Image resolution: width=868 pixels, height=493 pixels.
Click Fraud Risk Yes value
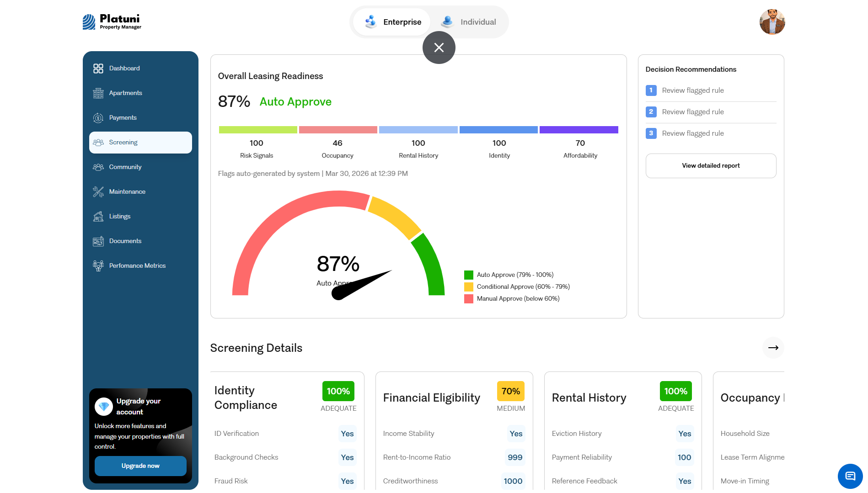(x=348, y=481)
